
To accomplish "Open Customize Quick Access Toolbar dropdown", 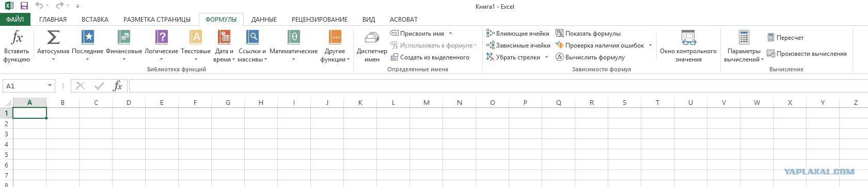I will pyautogui.click(x=77, y=7).
